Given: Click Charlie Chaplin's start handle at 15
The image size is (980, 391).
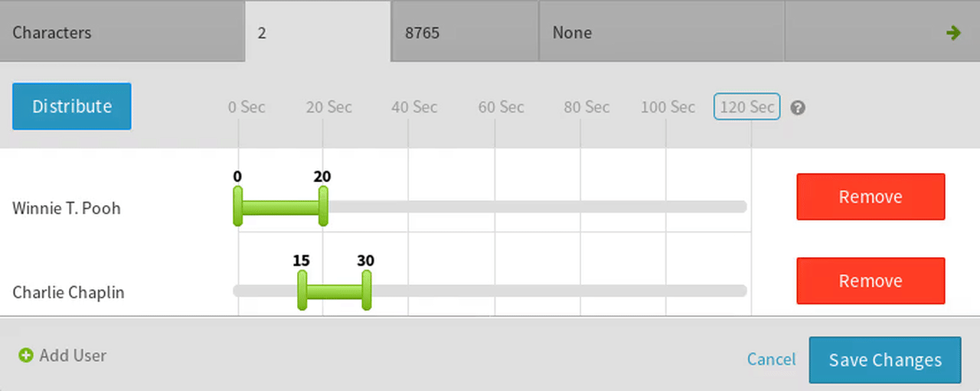Looking at the screenshot, I should (302, 291).
